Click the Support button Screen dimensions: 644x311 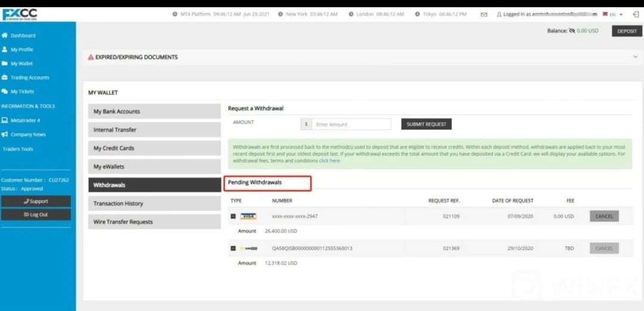click(x=36, y=201)
